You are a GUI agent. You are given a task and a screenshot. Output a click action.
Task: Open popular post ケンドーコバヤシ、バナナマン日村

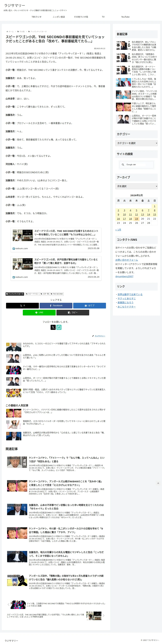point(56,413)
